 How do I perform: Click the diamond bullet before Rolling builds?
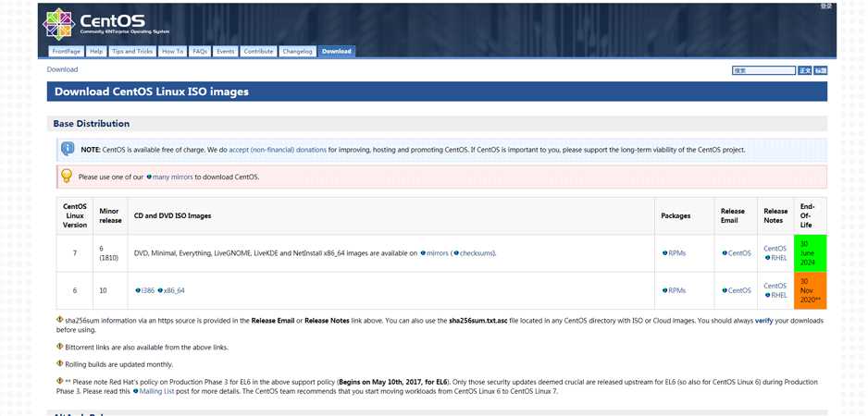click(x=60, y=364)
